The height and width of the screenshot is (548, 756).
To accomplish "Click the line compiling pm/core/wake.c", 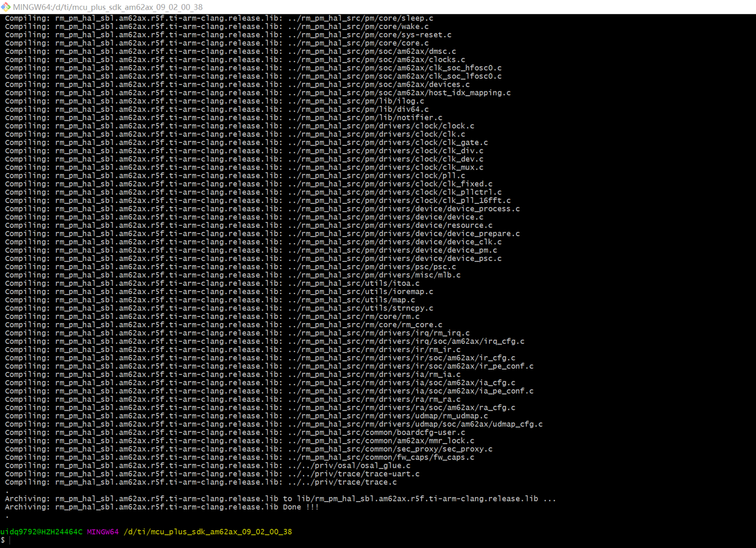I will 217,27.
